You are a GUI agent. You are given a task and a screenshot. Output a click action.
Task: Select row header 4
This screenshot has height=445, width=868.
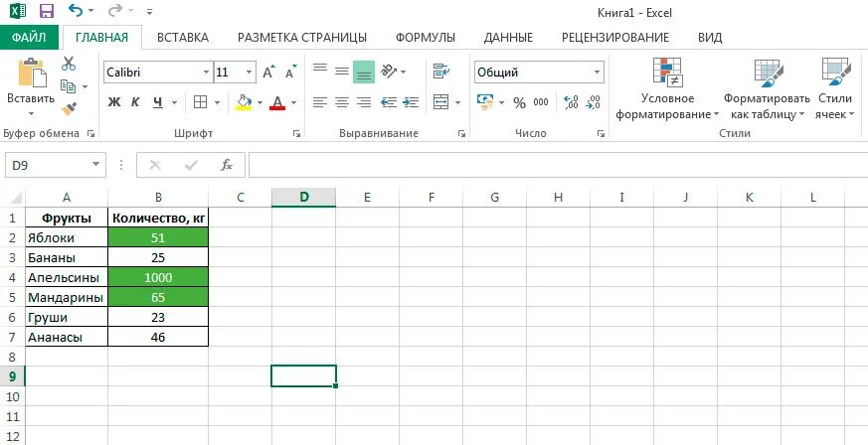[13, 277]
